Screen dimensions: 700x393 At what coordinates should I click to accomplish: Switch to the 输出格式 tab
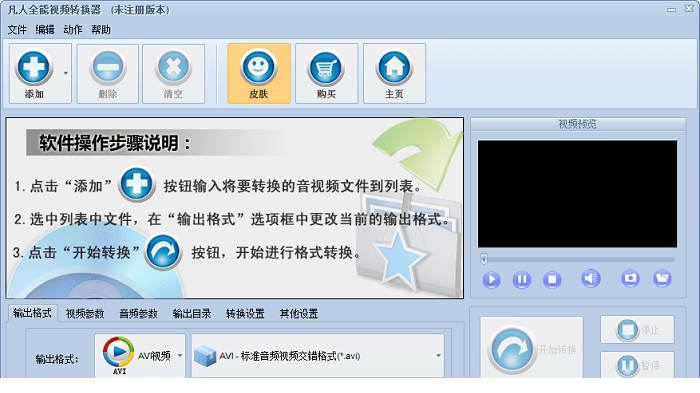(32, 313)
